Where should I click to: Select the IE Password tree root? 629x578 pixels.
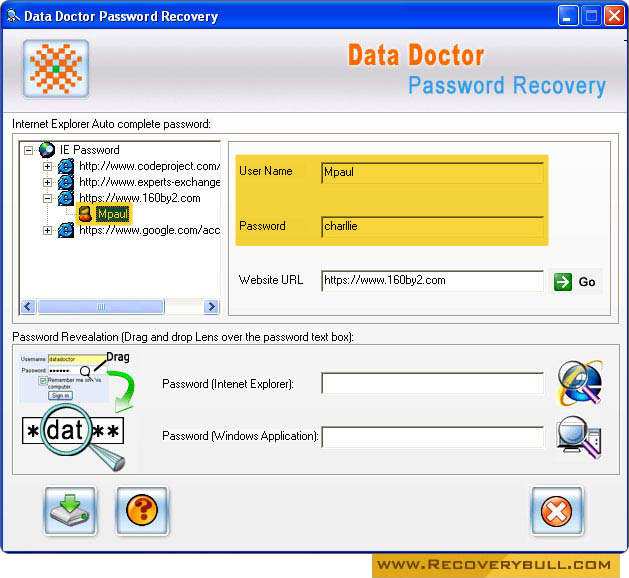[89, 150]
